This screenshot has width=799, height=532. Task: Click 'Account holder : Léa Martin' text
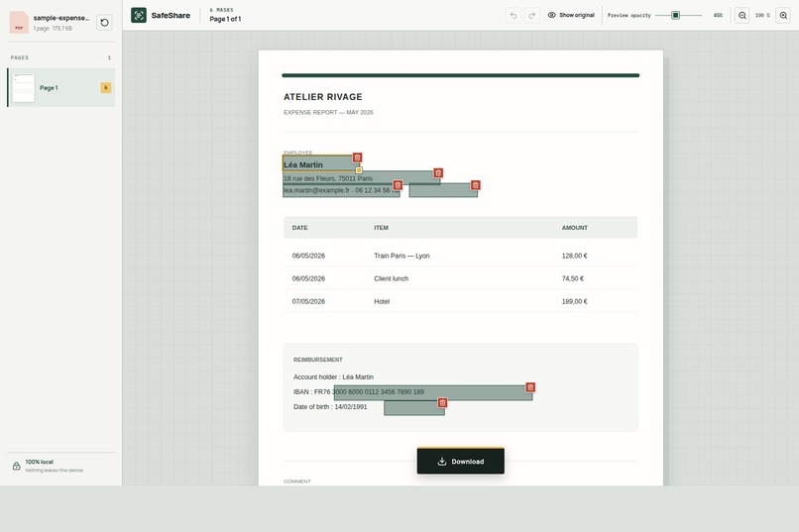pos(333,376)
